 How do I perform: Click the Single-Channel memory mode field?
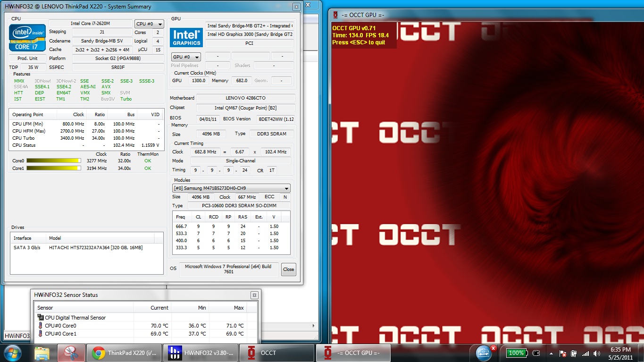tap(240, 161)
